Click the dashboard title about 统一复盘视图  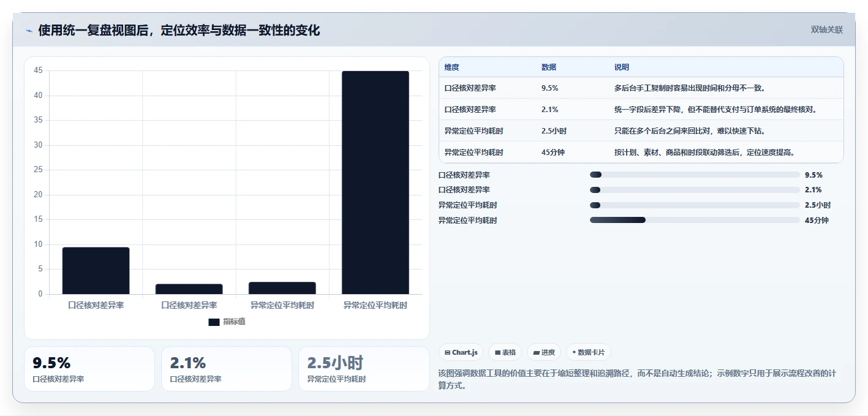(x=179, y=30)
